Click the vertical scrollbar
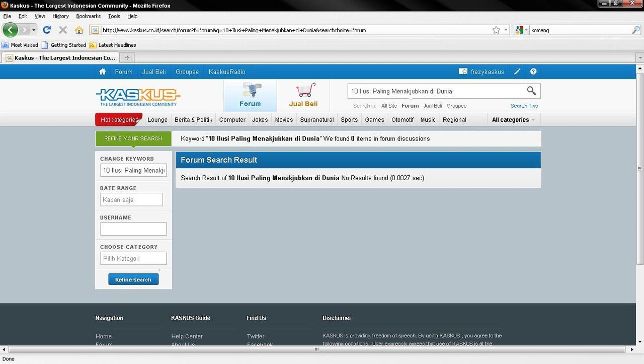The width and height of the screenshot is (644, 364). tap(640, 169)
